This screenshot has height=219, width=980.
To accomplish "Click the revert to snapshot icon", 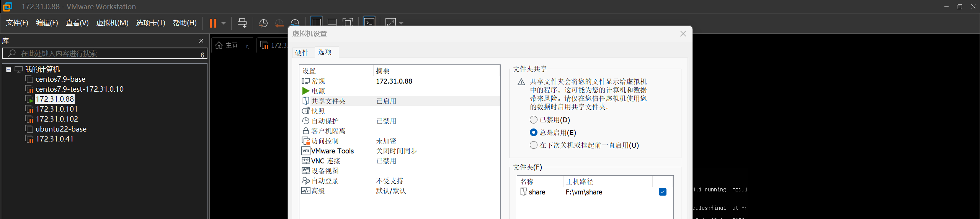I will [x=279, y=23].
